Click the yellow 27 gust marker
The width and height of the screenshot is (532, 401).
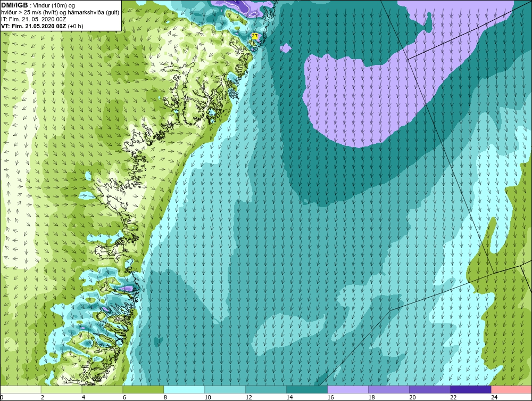(254, 35)
